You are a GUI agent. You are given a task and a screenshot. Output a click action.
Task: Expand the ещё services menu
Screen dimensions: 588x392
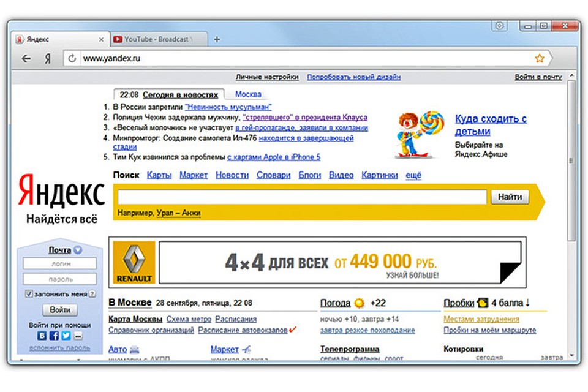pos(413,175)
